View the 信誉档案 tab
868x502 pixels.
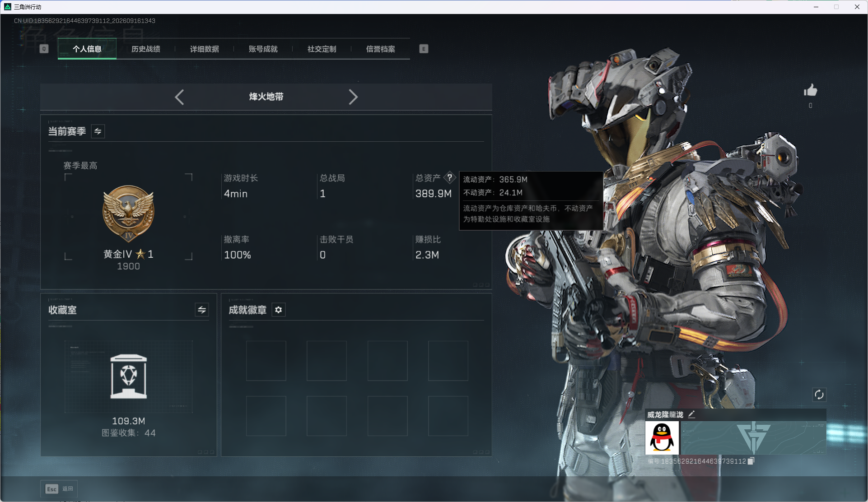tap(381, 49)
